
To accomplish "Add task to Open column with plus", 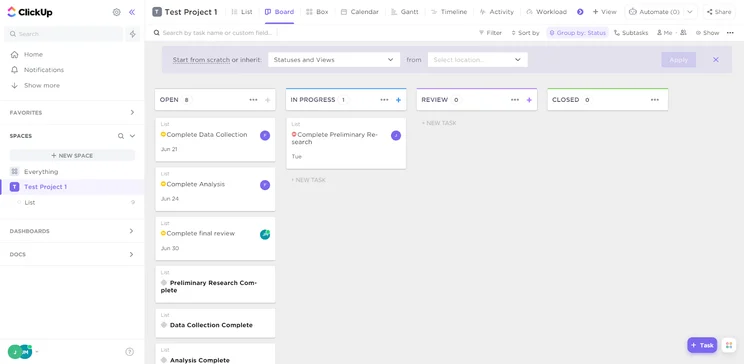I will click(268, 100).
